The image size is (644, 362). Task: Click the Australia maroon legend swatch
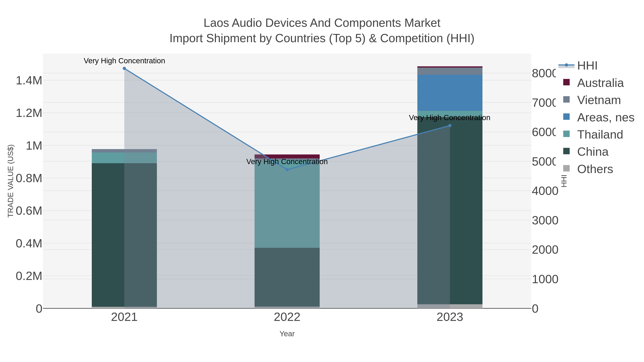pyautogui.click(x=567, y=82)
